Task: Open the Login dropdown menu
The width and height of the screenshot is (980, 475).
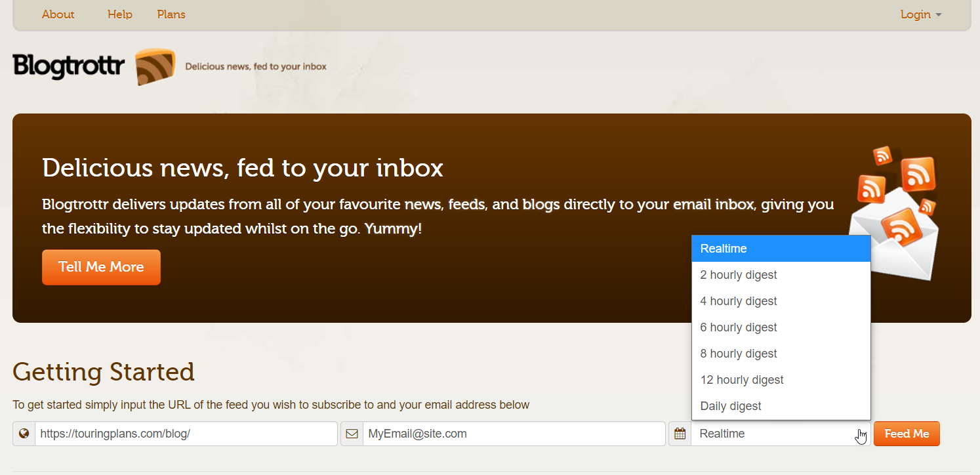Action: pyautogui.click(x=920, y=14)
